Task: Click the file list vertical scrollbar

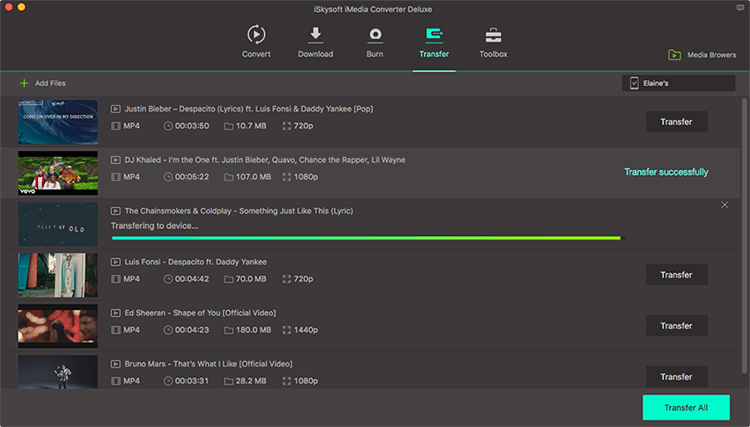Action: 744,235
